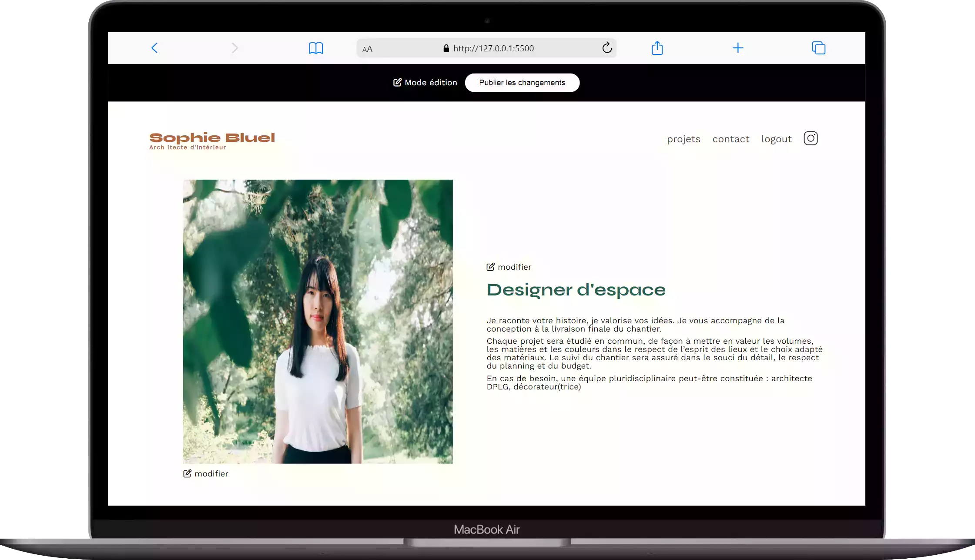Click the Sophie Bluel portrait photo
The width and height of the screenshot is (975, 560).
point(318,322)
